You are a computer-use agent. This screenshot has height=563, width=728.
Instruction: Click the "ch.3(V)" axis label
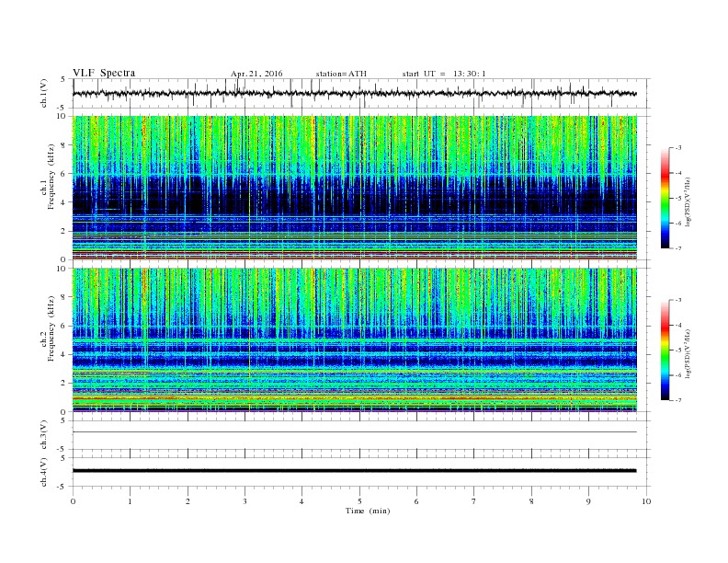point(44,435)
